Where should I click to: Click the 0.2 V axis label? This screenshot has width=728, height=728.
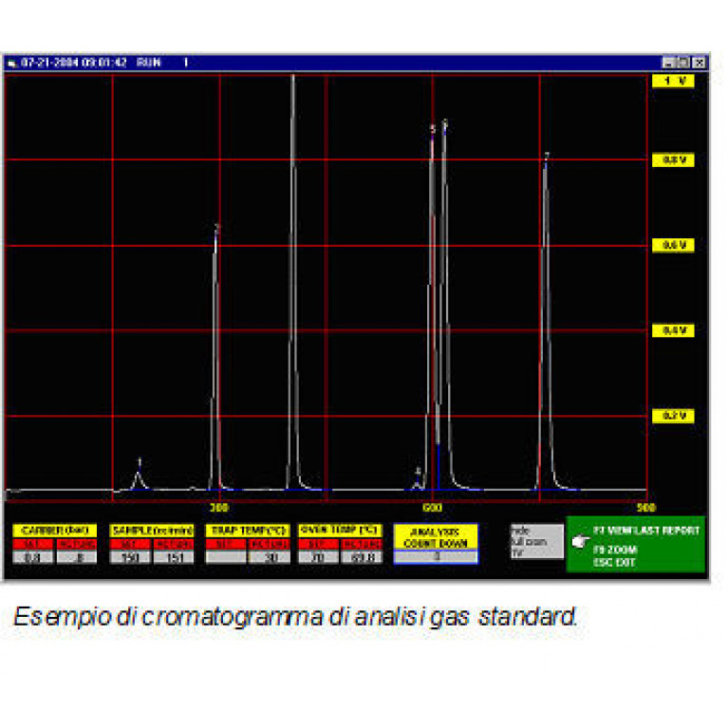pos(673,416)
